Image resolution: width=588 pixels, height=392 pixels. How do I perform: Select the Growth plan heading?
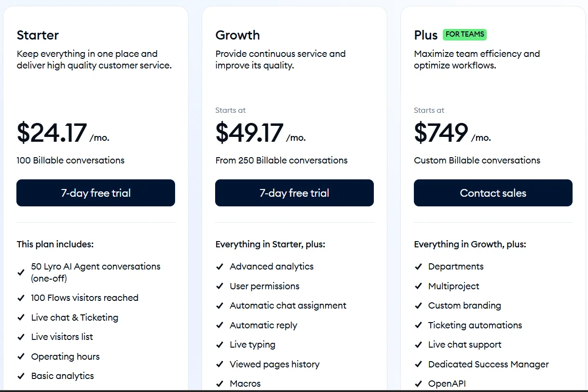coord(237,35)
